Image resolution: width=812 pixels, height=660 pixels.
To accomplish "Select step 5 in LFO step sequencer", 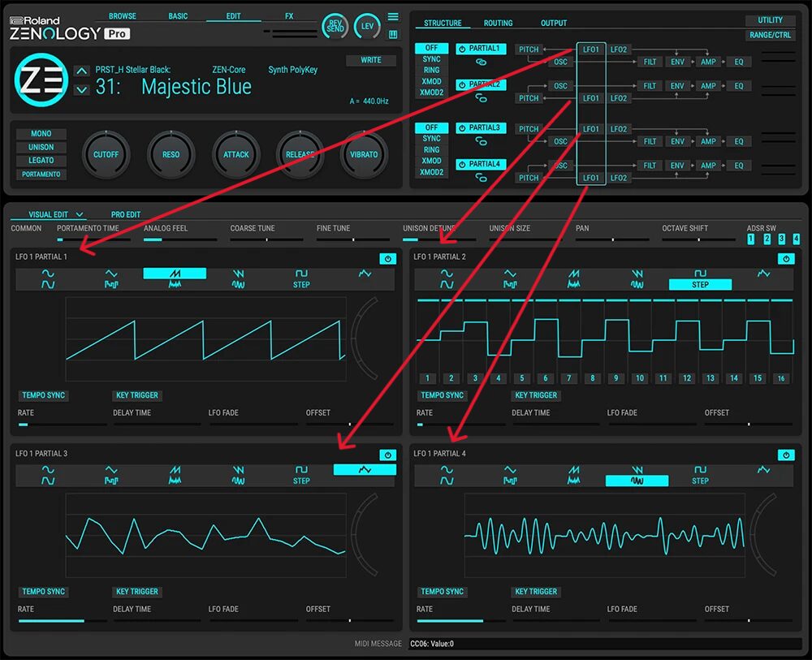I will click(522, 377).
